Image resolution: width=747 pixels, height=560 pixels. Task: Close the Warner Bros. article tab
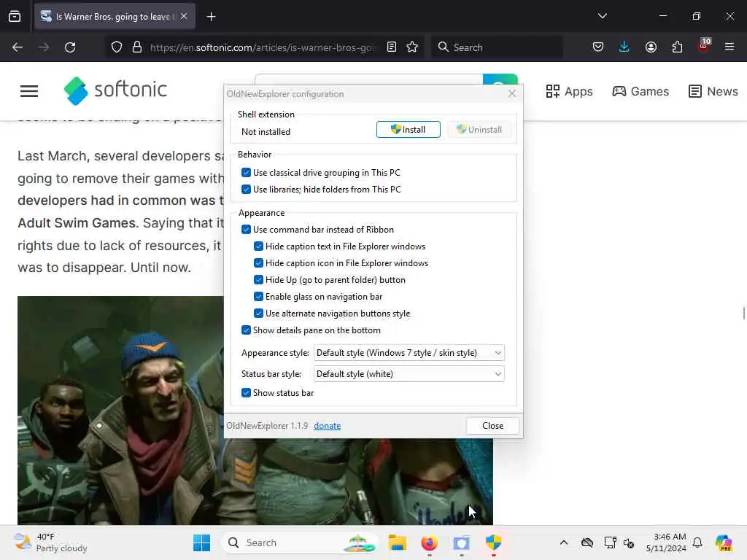pos(184,17)
